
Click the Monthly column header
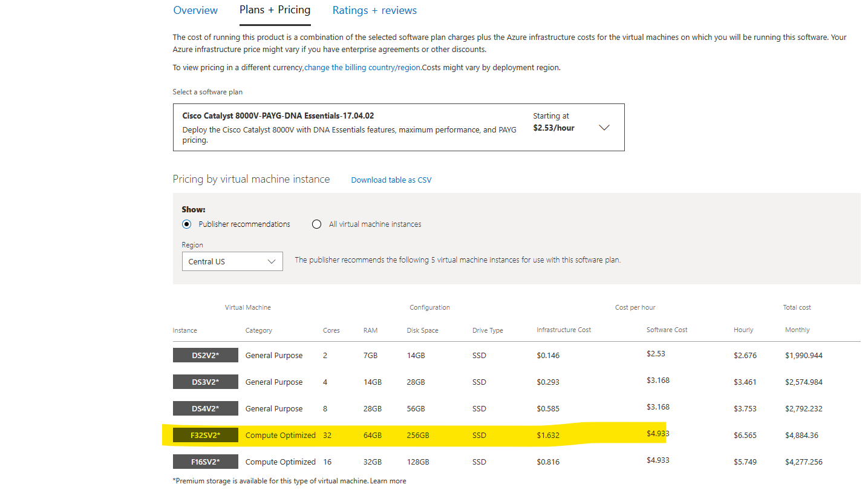(797, 330)
